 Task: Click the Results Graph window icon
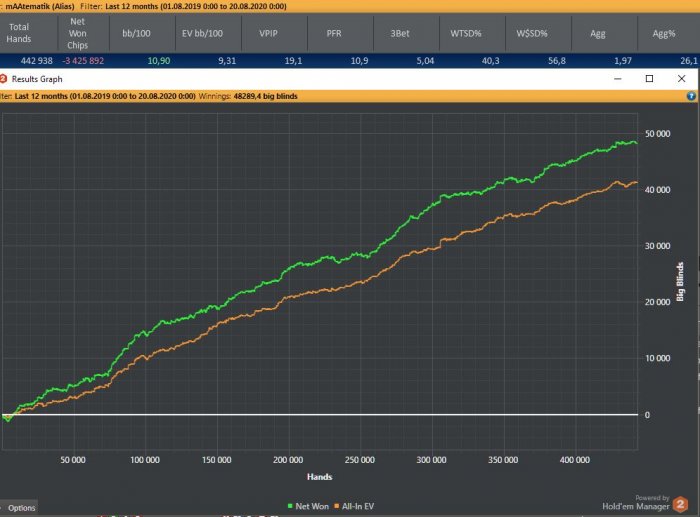coord(5,78)
